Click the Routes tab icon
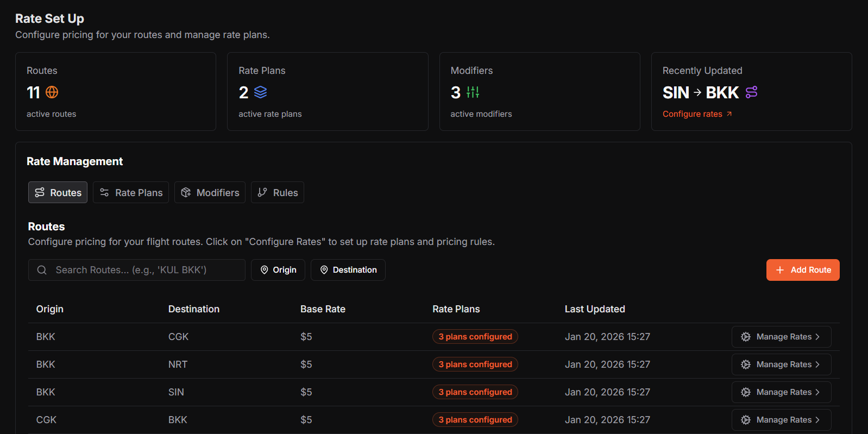This screenshot has height=434, width=868. pyautogui.click(x=40, y=192)
